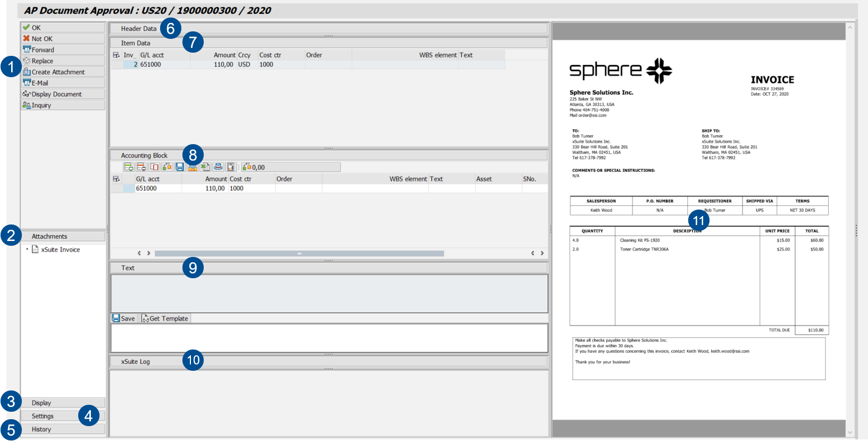Click the Display Document glasses icon
The image size is (868, 441).
coord(27,94)
